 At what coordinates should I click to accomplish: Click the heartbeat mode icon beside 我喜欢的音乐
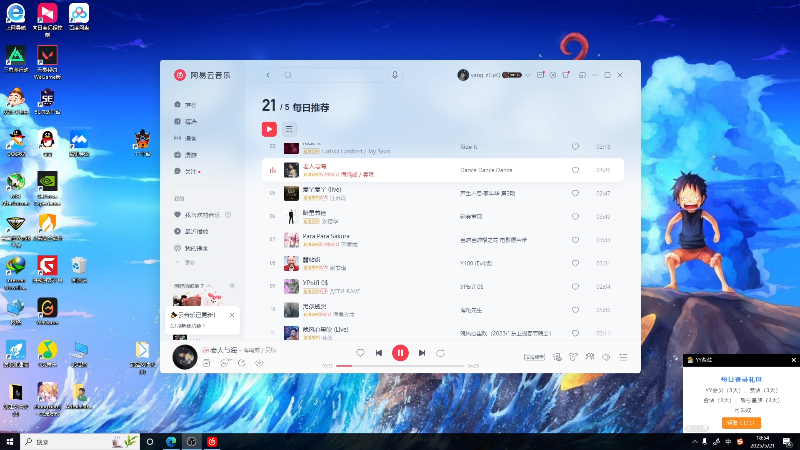pos(228,215)
